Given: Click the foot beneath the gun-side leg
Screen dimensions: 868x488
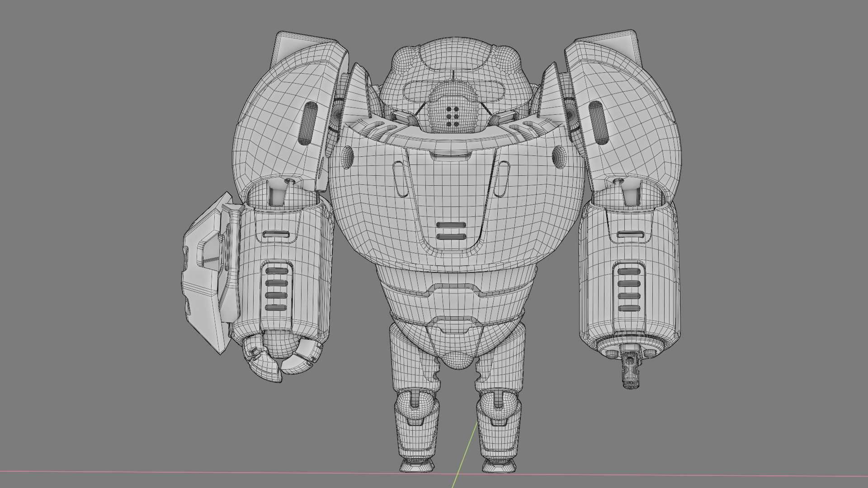Looking at the screenshot, I should coord(499,465).
